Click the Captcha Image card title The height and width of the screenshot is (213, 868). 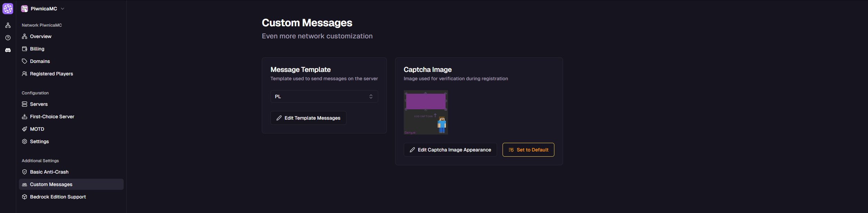point(428,70)
